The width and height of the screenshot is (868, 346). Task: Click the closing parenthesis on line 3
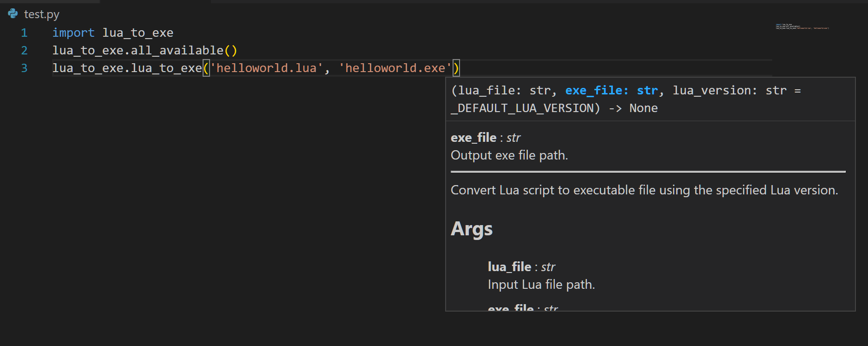(x=456, y=68)
